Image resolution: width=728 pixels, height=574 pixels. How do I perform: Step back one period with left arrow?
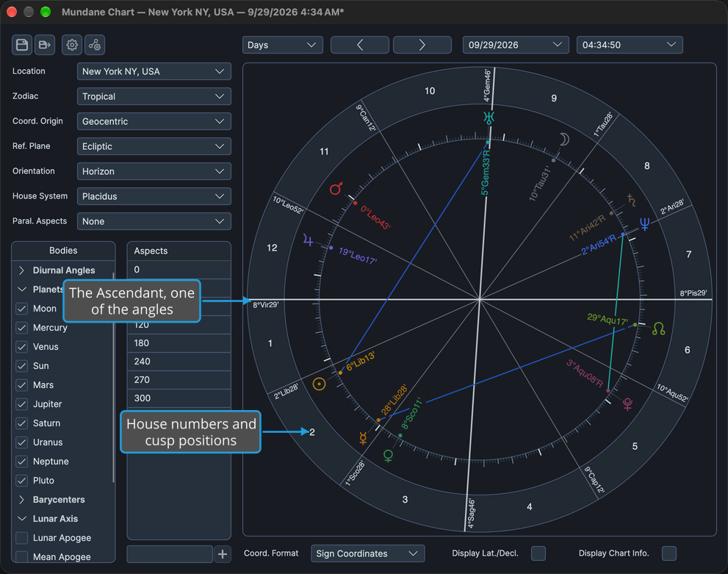(x=360, y=45)
